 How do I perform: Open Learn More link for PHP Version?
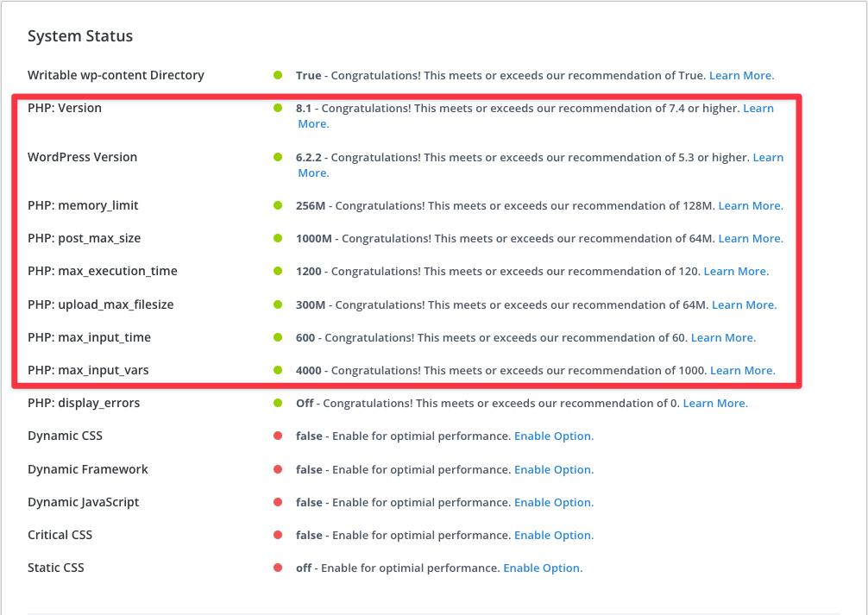(758, 109)
